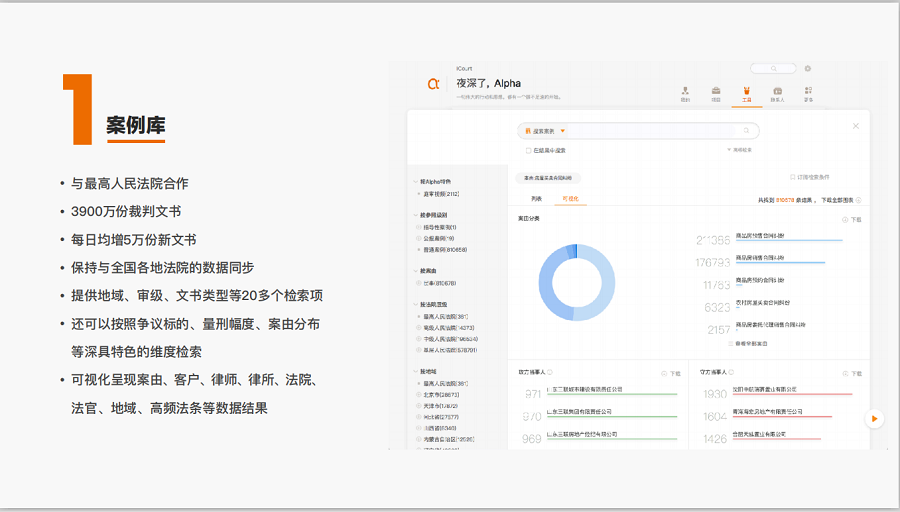This screenshot has width=900, height=512.
Task: Collapse the 按参照级别 filter group
Action: pyautogui.click(x=416, y=215)
